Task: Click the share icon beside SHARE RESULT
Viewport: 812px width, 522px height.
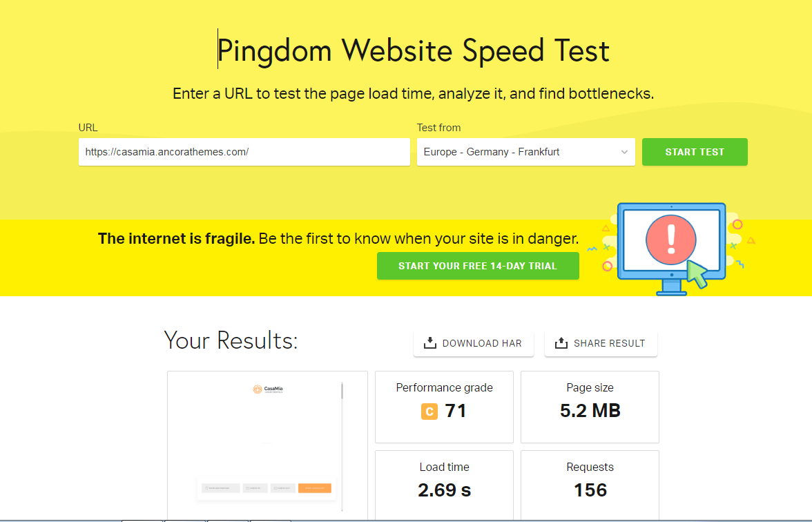Action: [561, 342]
